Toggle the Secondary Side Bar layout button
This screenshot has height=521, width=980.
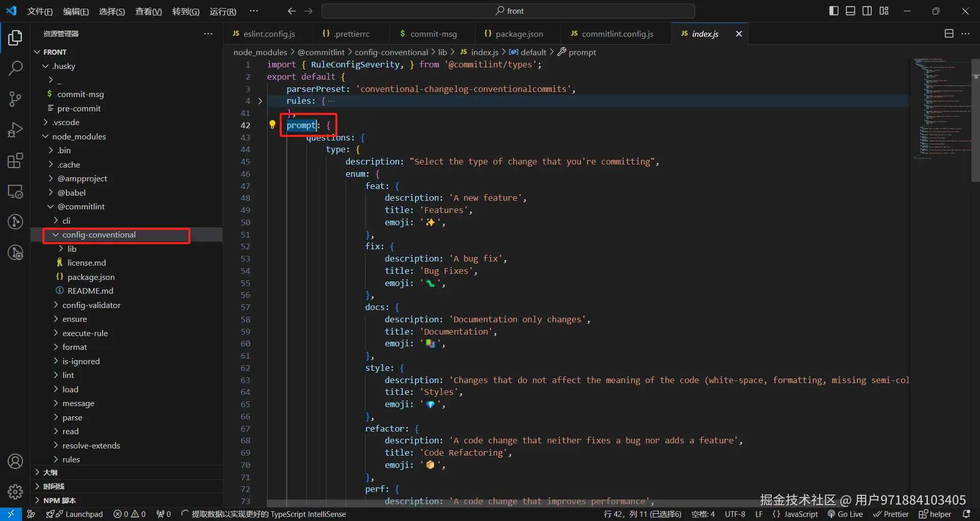867,11
